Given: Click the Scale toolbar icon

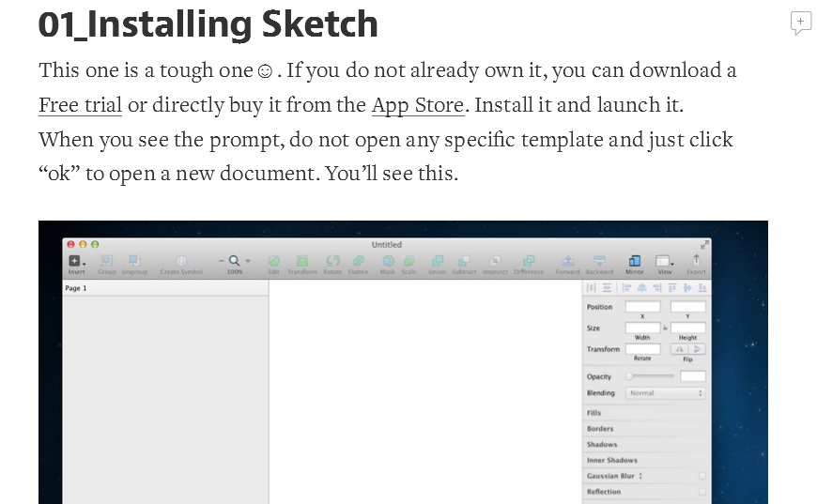Looking at the screenshot, I should (409, 261).
